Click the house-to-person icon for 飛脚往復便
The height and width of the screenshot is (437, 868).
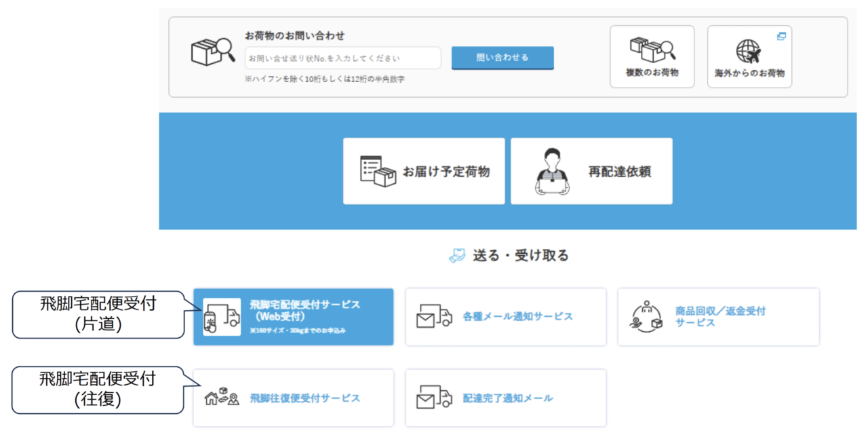pyautogui.click(x=222, y=398)
